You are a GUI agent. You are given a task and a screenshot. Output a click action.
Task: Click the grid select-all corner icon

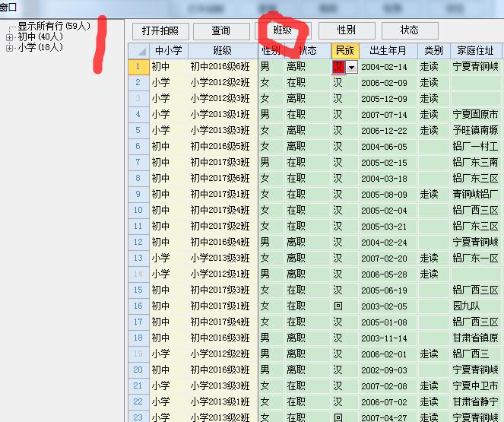[x=138, y=51]
